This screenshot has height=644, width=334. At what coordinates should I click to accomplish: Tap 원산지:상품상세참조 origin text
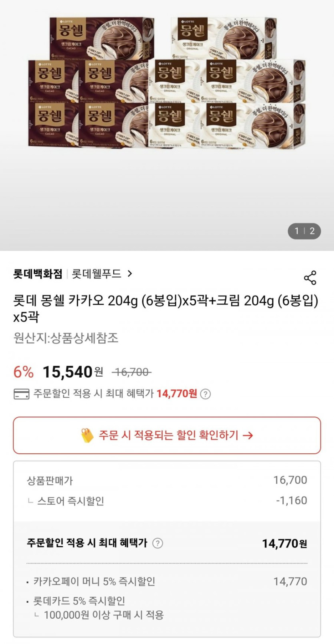[x=66, y=338]
